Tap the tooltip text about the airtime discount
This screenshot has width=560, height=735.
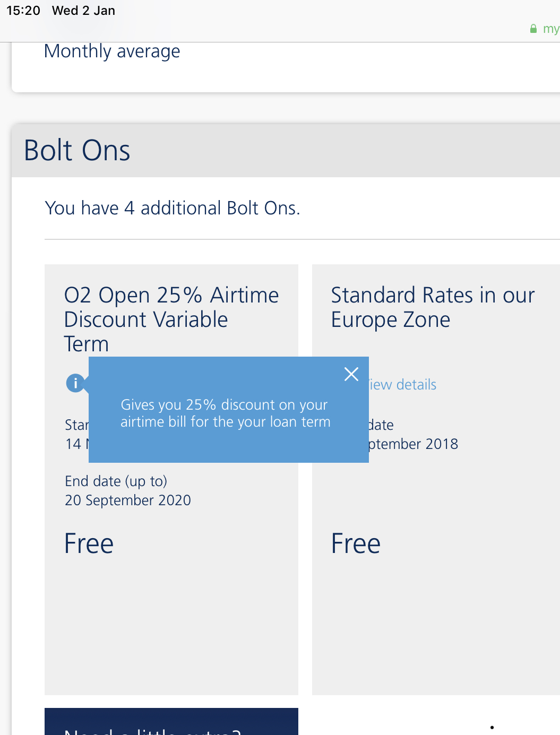(x=225, y=413)
